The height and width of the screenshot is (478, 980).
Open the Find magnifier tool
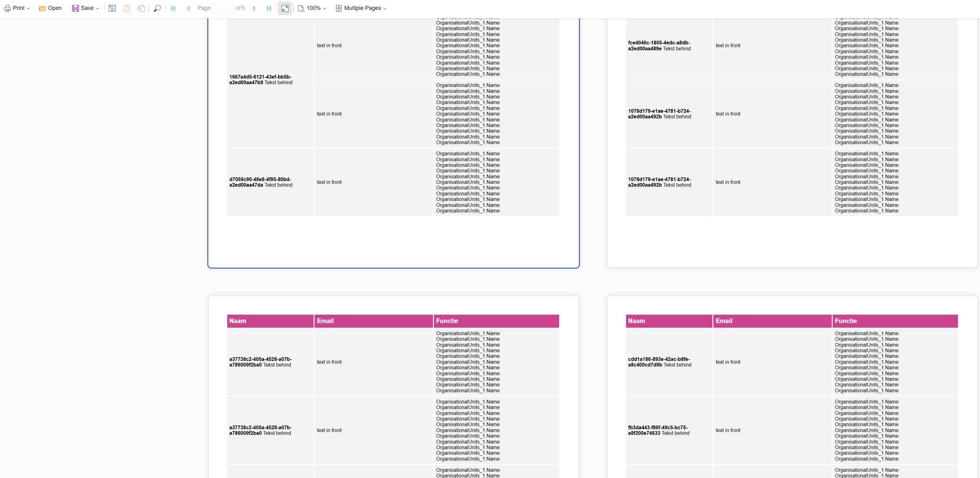(157, 8)
